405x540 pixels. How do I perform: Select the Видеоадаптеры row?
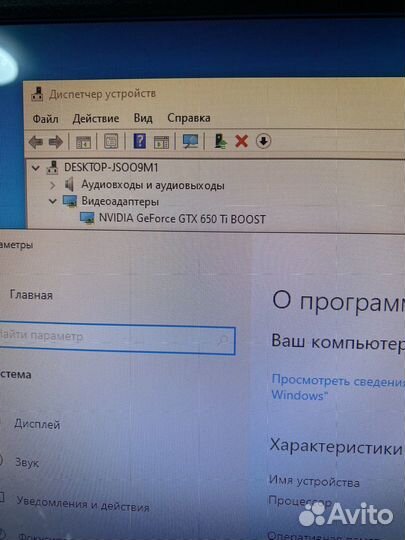120,201
